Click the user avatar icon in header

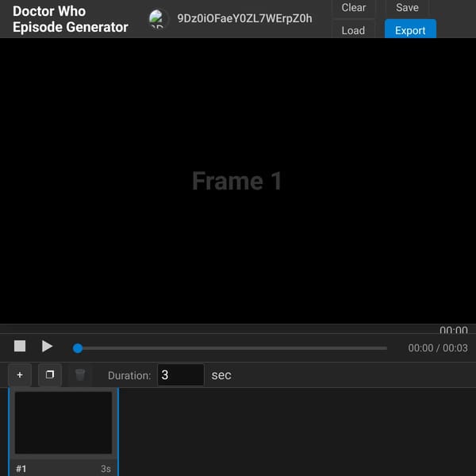click(x=156, y=19)
